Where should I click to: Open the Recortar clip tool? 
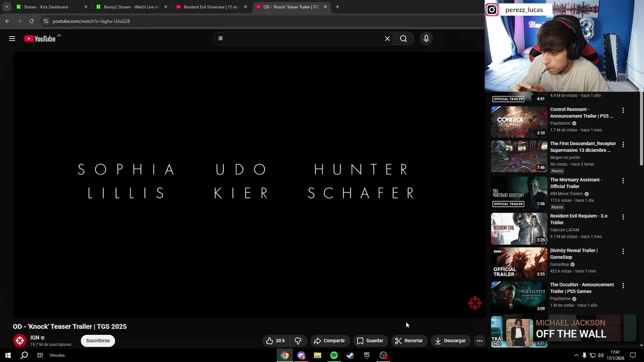tap(409, 341)
